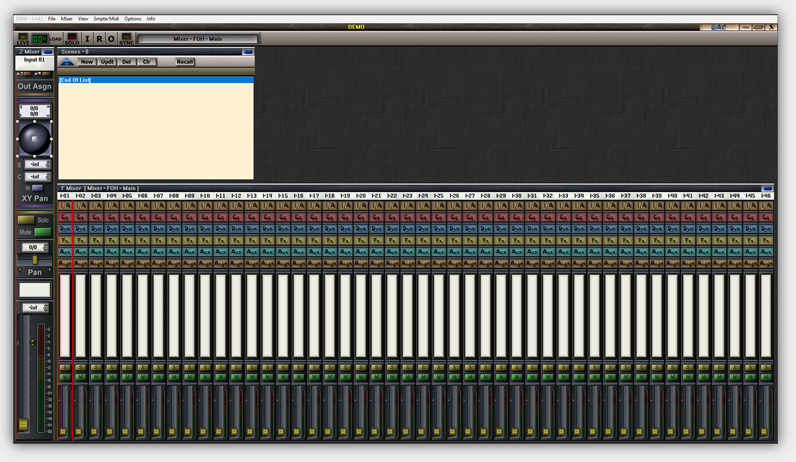Select the O (output) mixer view button
Screen dimensions: 796x462
[x=111, y=39]
